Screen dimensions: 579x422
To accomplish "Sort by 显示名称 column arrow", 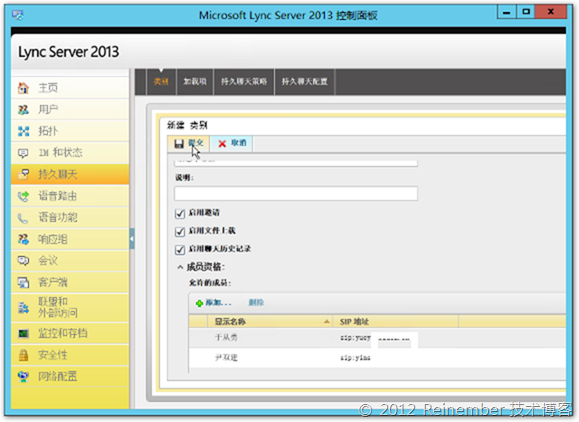I will 327,322.
